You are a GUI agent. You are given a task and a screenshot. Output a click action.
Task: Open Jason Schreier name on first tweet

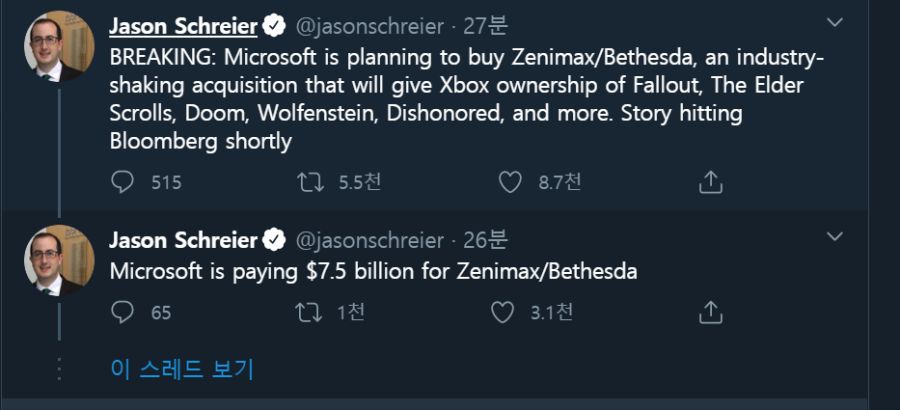pos(183,26)
